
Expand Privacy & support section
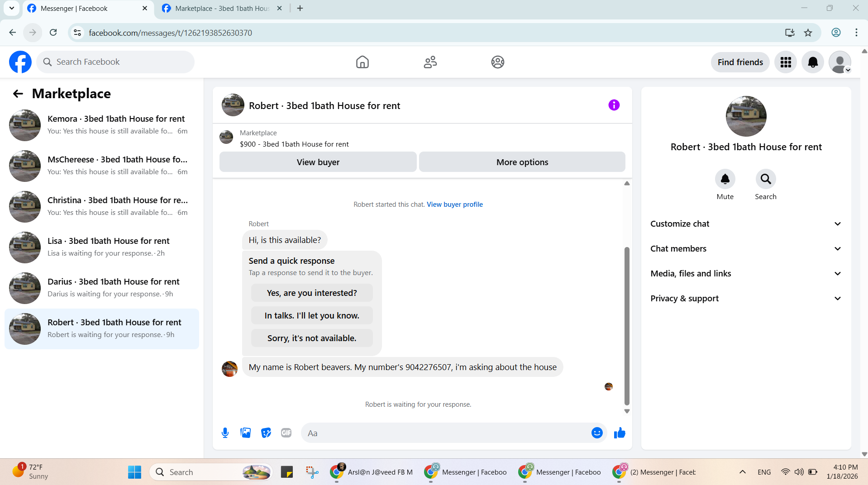(x=746, y=299)
